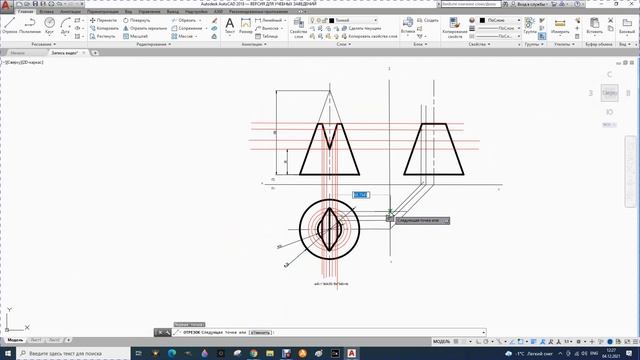The height and width of the screenshot is (360, 640).
Task: Click the Перенести (Move) tool
Action: coord(104,20)
